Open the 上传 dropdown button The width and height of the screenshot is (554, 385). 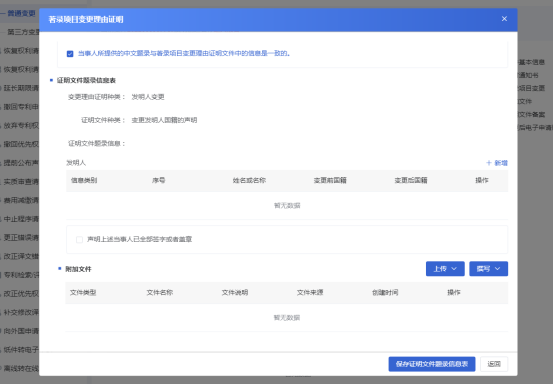tap(445, 269)
